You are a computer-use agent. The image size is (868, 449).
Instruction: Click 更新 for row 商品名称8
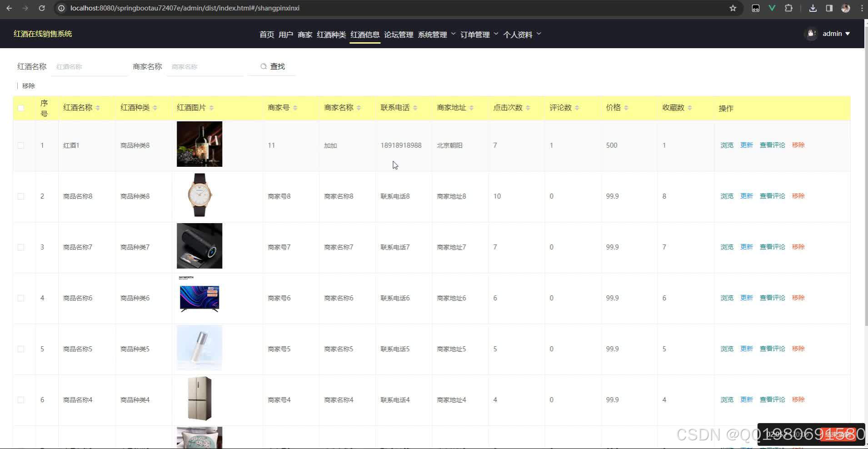click(747, 196)
